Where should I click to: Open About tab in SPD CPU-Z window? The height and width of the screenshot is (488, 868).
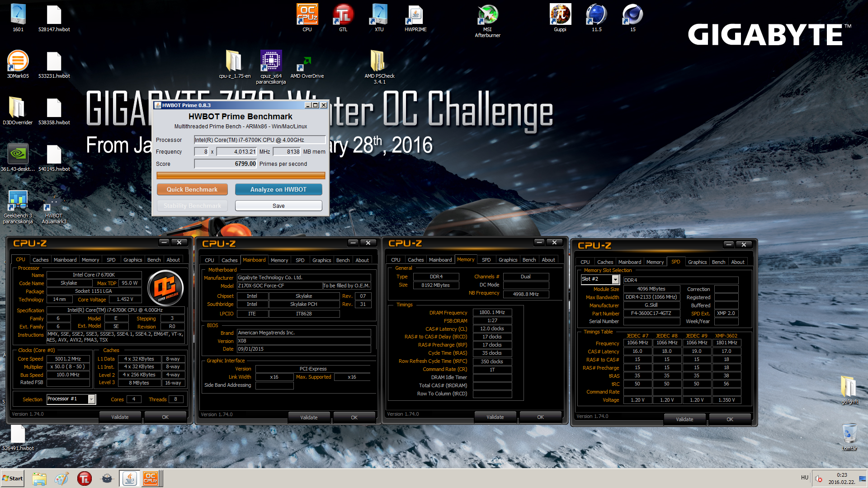(737, 262)
